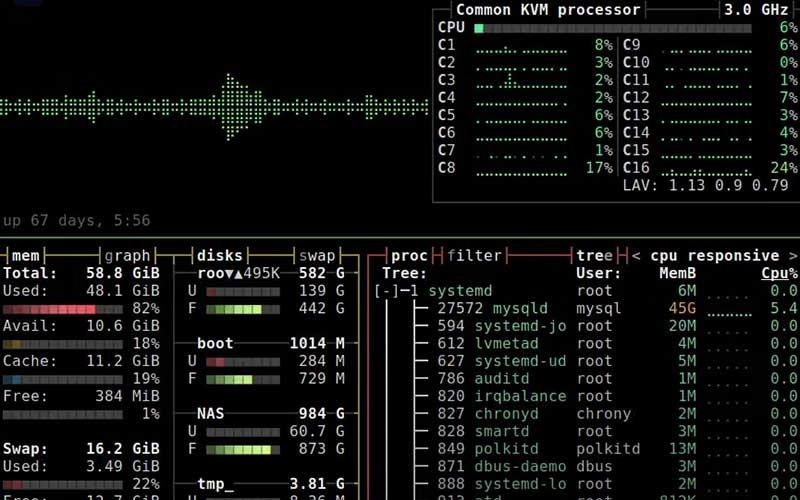Click the Cache 19% bar
This screenshot has height=500, width=800.
[63, 380]
